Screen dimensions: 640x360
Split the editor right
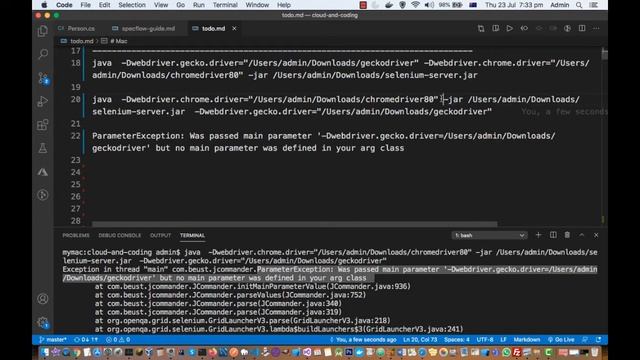(582, 29)
